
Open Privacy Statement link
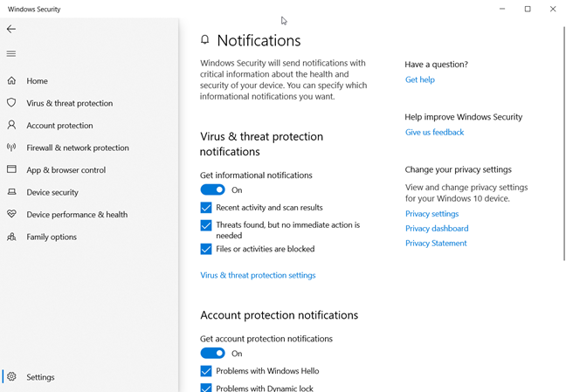pos(436,244)
